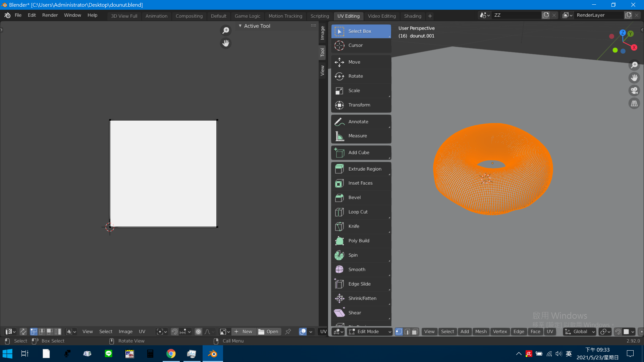Open the Scripting workspace tab
The image size is (644, 362).
320,16
